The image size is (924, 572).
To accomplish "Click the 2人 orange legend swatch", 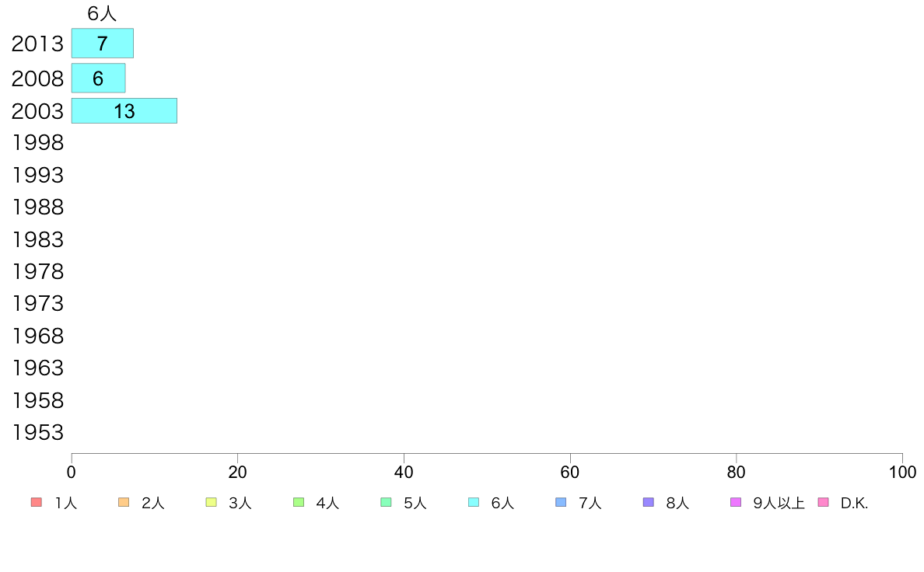I will (124, 503).
